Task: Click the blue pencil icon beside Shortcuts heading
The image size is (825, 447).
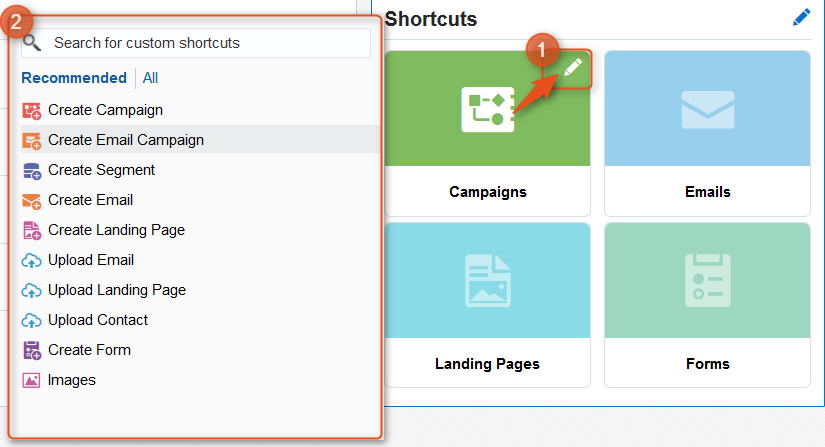Action: 801,17
